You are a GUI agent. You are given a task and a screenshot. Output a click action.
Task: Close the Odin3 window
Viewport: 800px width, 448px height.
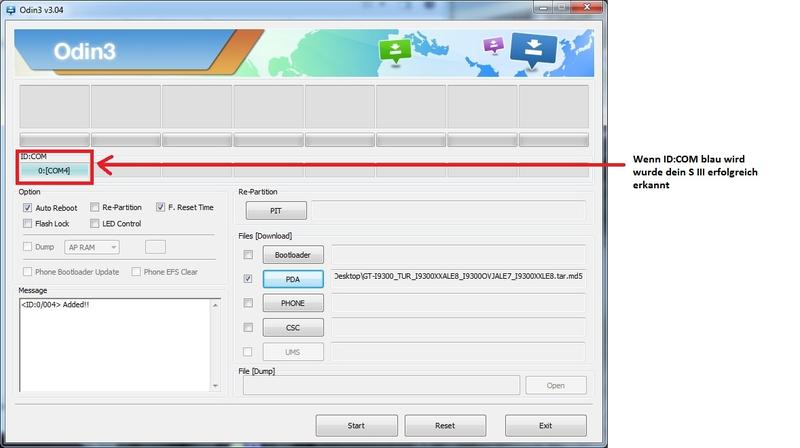584,9
